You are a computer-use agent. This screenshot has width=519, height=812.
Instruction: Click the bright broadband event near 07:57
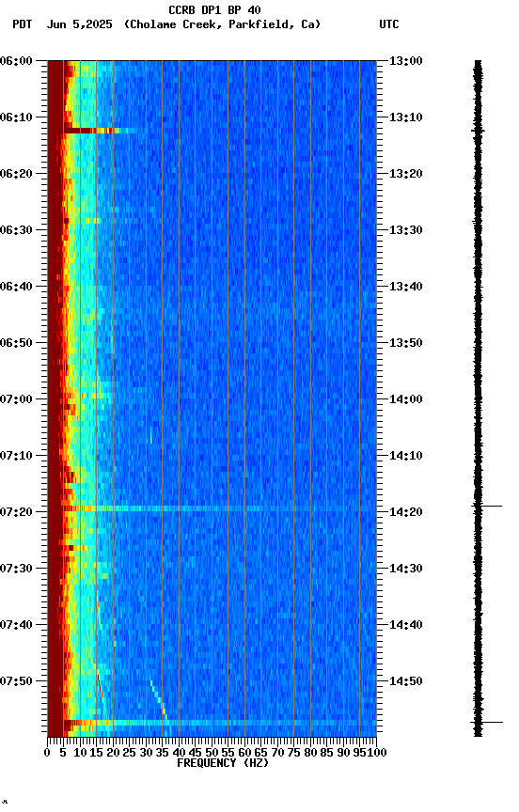[220, 723]
